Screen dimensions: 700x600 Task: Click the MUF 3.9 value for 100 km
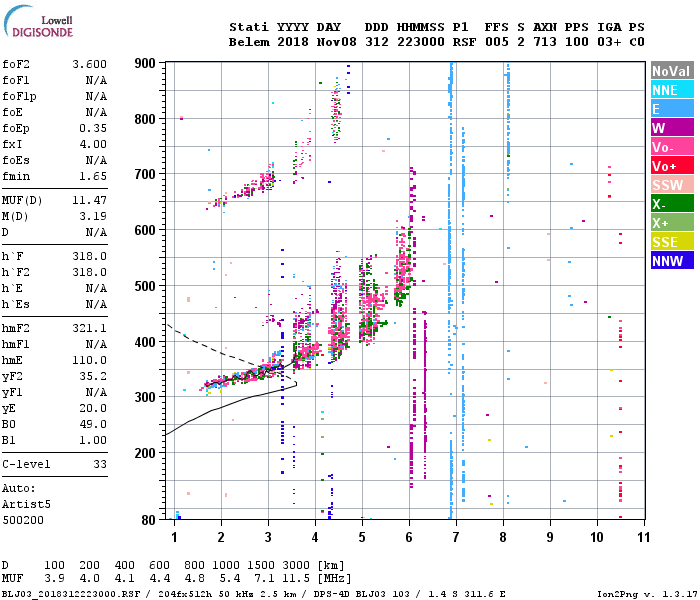(x=54, y=578)
